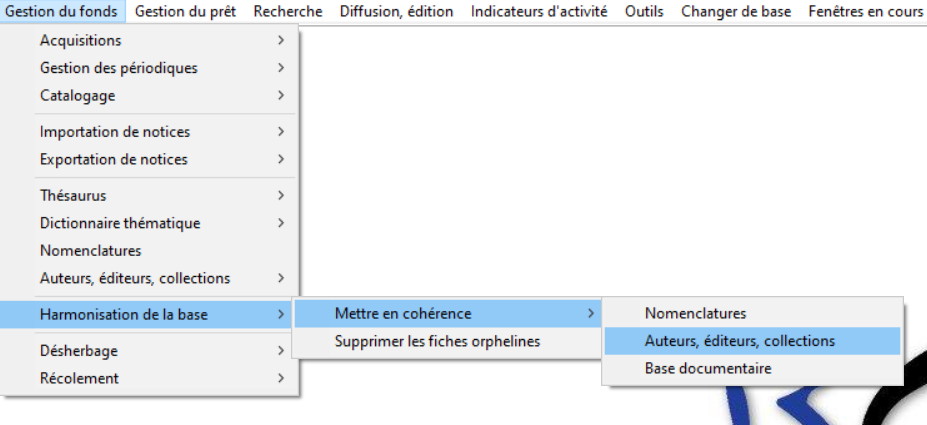Expand Importation de notices arrow
Image resolution: width=927 pixels, height=425 pixels.
point(281,131)
